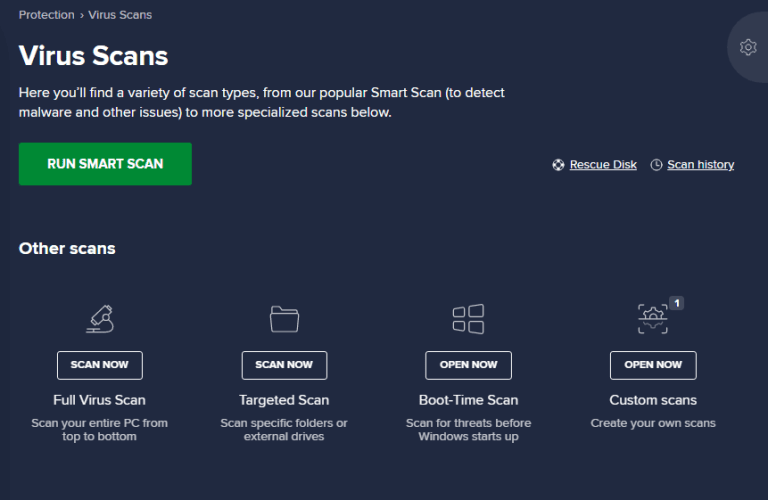The height and width of the screenshot is (500, 768).
Task: Go back to Protection in breadcrumb
Action: tap(46, 15)
